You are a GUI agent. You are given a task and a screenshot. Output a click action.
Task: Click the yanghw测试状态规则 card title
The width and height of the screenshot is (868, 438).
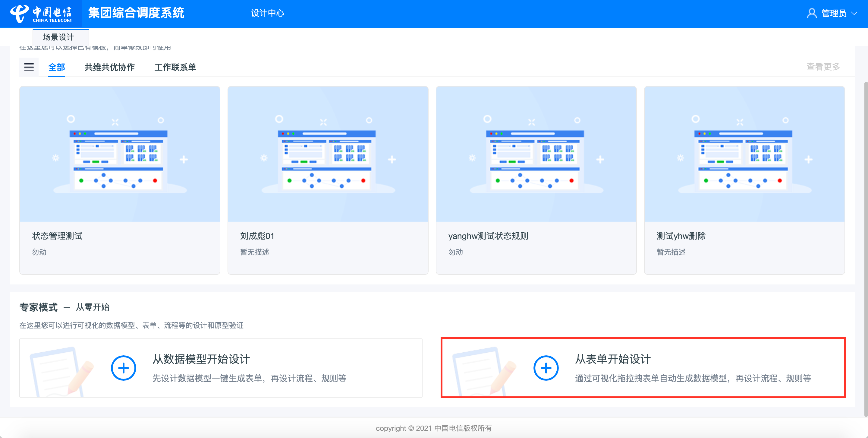[488, 236]
